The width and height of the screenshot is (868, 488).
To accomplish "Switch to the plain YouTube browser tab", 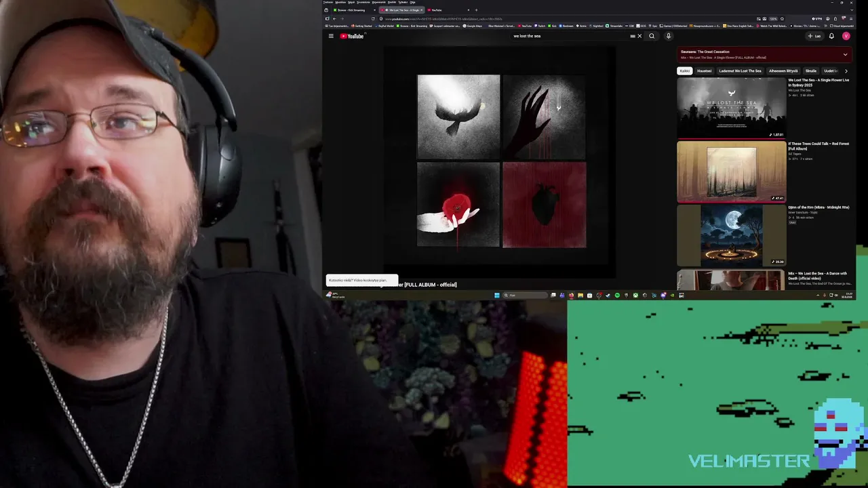I will click(x=447, y=10).
